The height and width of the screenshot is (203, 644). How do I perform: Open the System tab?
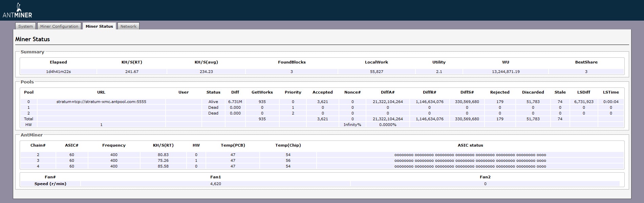point(25,26)
